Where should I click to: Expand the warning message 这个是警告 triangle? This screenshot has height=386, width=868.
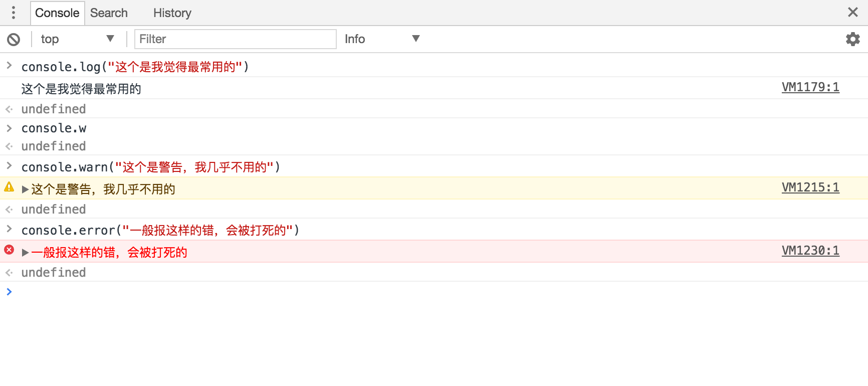[x=25, y=189]
